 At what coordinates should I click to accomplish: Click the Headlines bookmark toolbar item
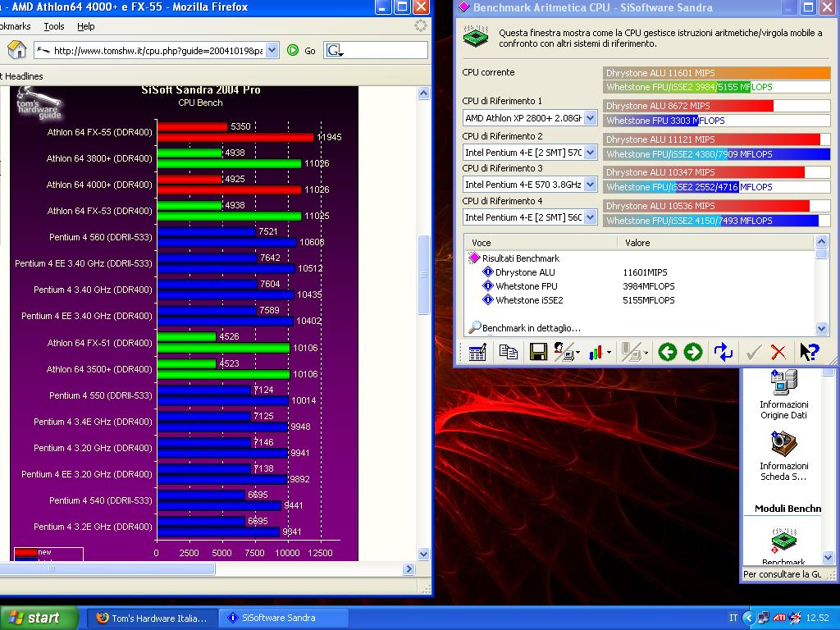21,76
